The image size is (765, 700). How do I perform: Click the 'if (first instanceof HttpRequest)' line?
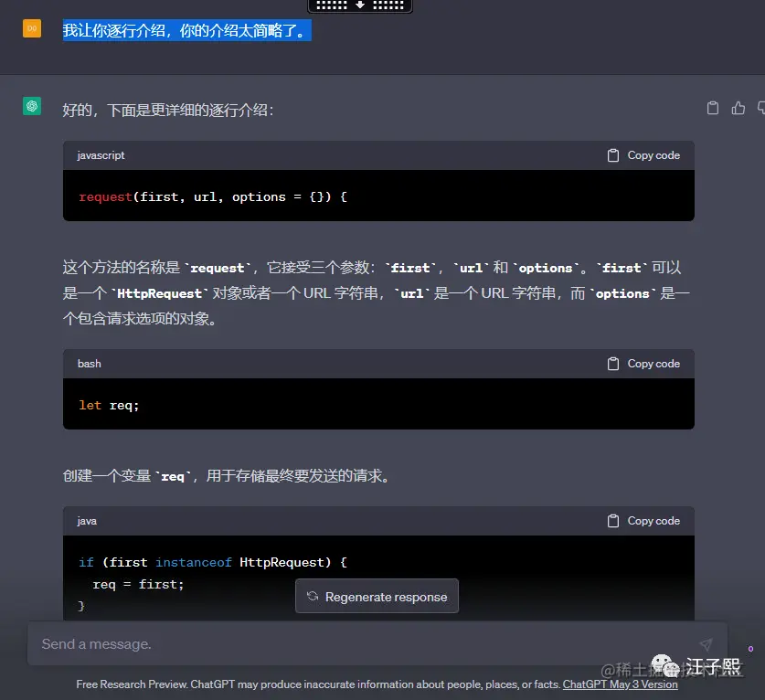pyautogui.click(x=213, y=562)
